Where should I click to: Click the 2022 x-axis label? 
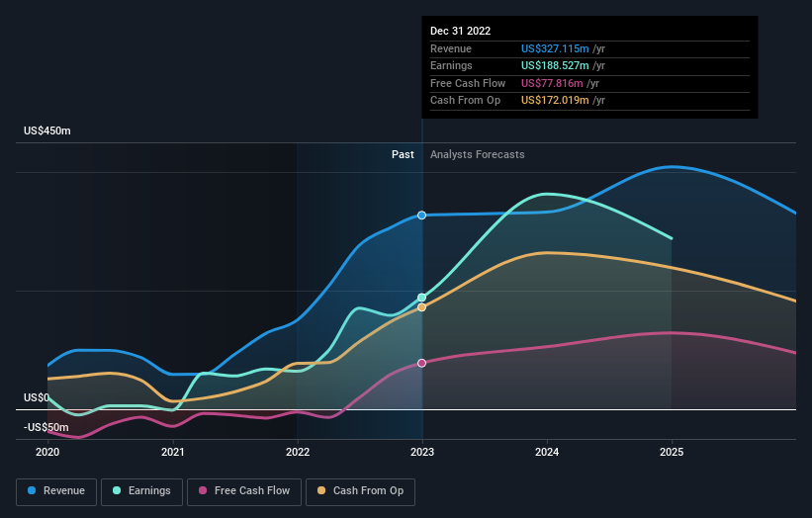click(298, 453)
